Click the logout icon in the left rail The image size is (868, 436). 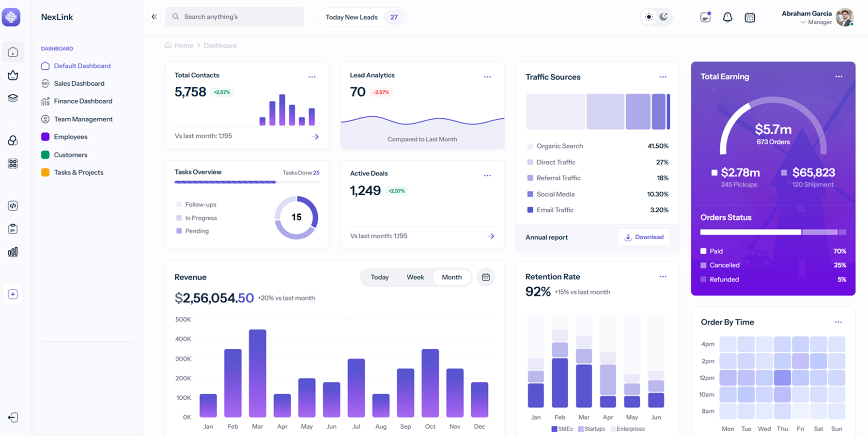[x=13, y=418]
